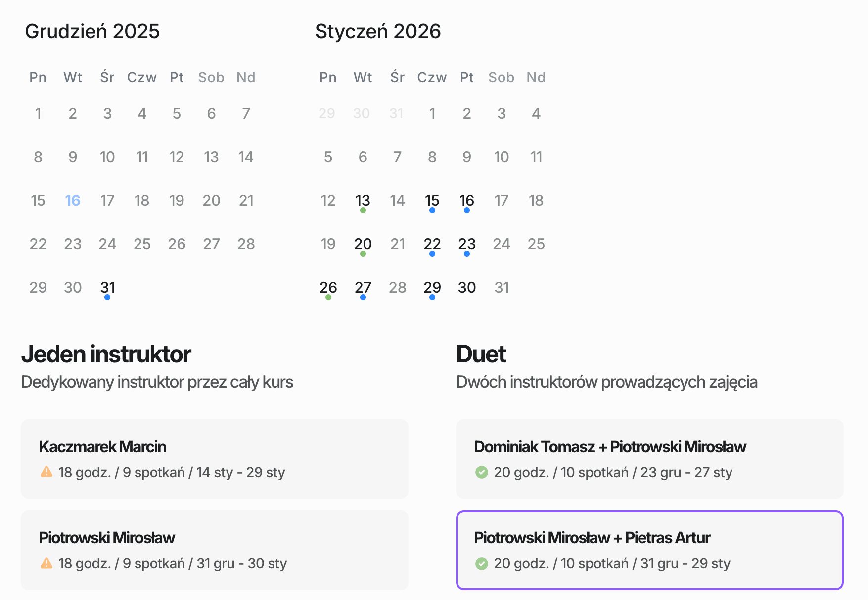The height and width of the screenshot is (600, 868).
Task: Select January 16 in the calendar
Action: 466,200
